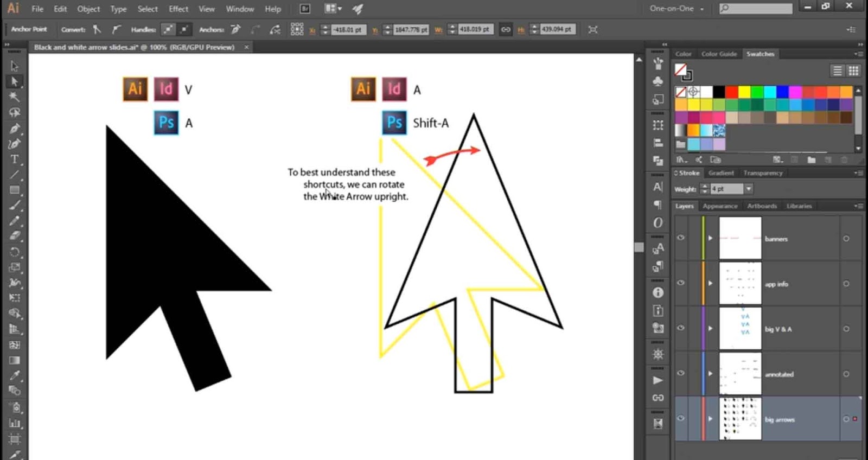This screenshot has height=460, width=868.
Task: Select the Pen tool
Action: pyautogui.click(x=15, y=129)
